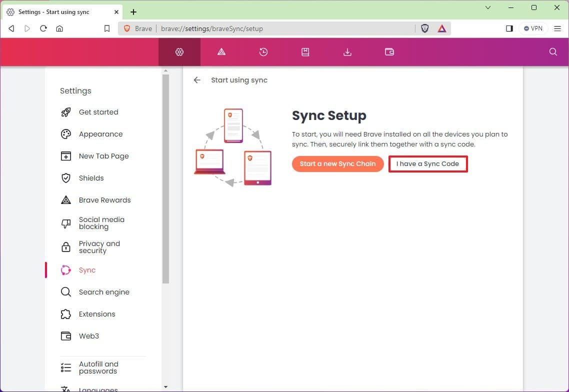Select Privacy and security in the sidebar
The width and height of the screenshot is (569, 392).
click(99, 246)
